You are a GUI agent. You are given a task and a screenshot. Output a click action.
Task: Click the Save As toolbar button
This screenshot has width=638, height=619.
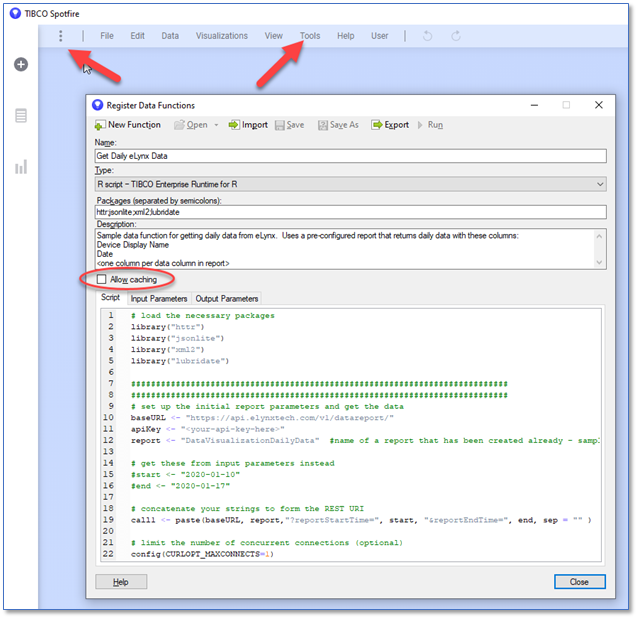click(x=338, y=125)
